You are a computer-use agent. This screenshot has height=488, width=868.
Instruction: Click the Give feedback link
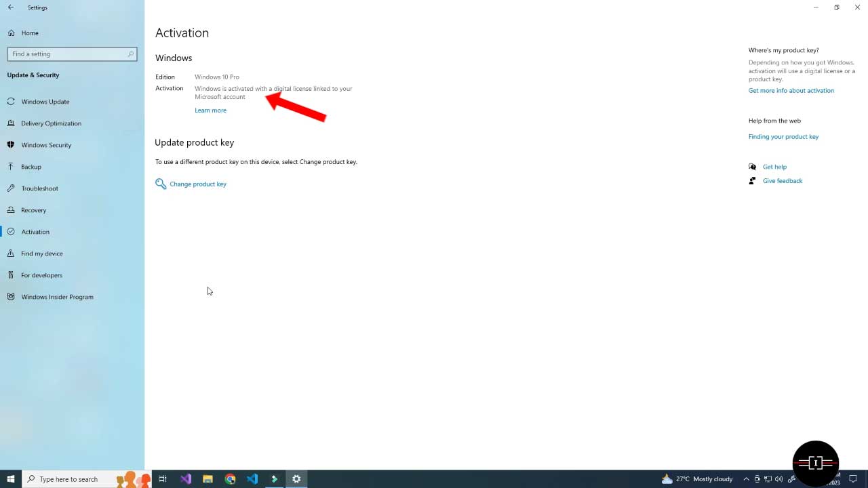pos(783,181)
